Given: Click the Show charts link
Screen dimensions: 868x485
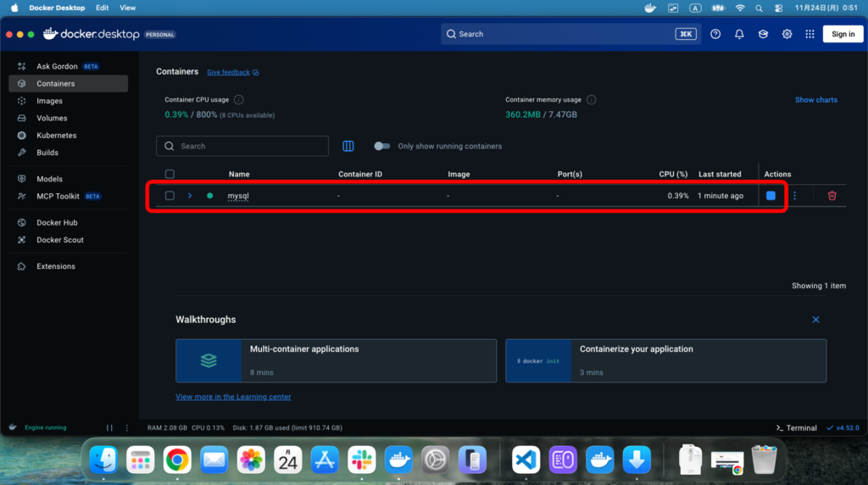Looking at the screenshot, I should [x=815, y=100].
